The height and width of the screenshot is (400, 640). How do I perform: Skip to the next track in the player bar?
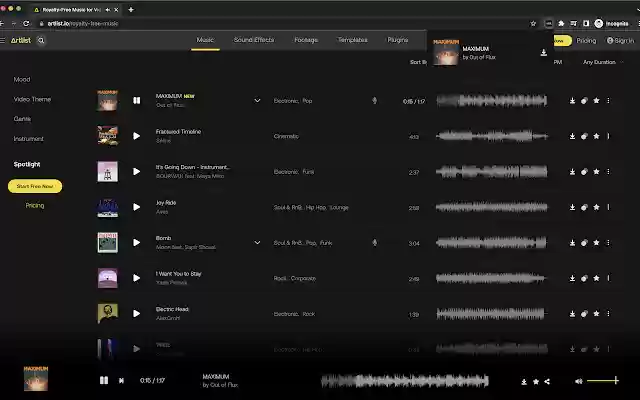click(x=121, y=380)
